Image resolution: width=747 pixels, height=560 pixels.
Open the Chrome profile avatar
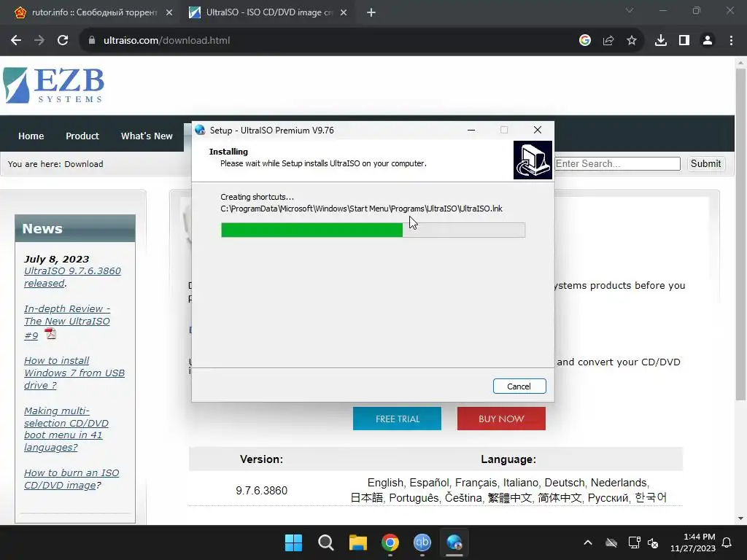(x=708, y=41)
